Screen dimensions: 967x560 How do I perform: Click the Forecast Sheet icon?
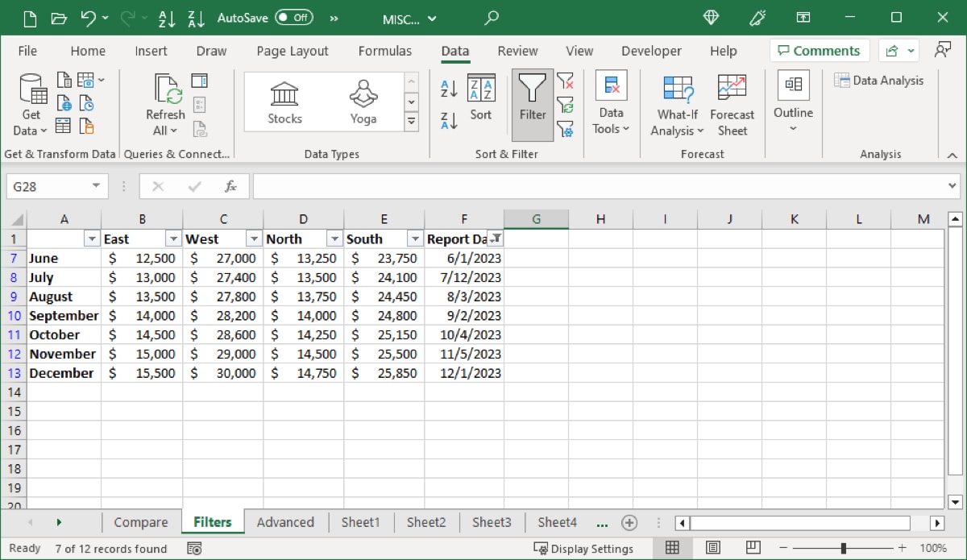point(732,105)
